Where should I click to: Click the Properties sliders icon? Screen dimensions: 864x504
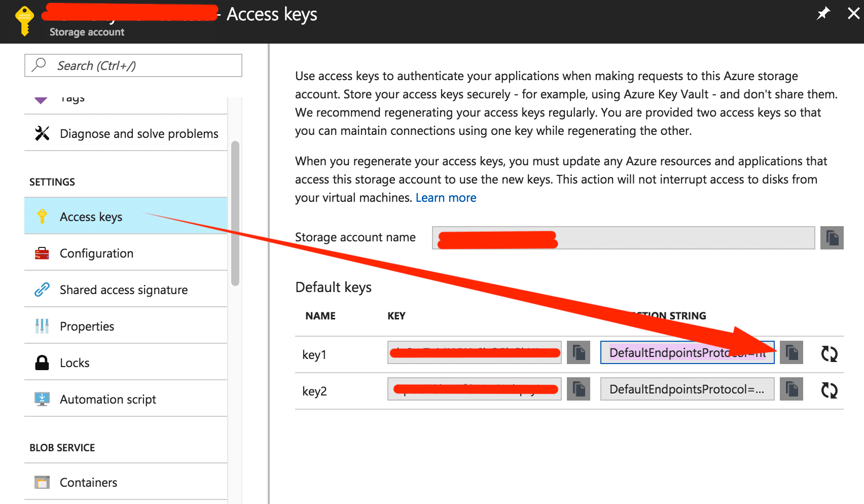(42, 326)
